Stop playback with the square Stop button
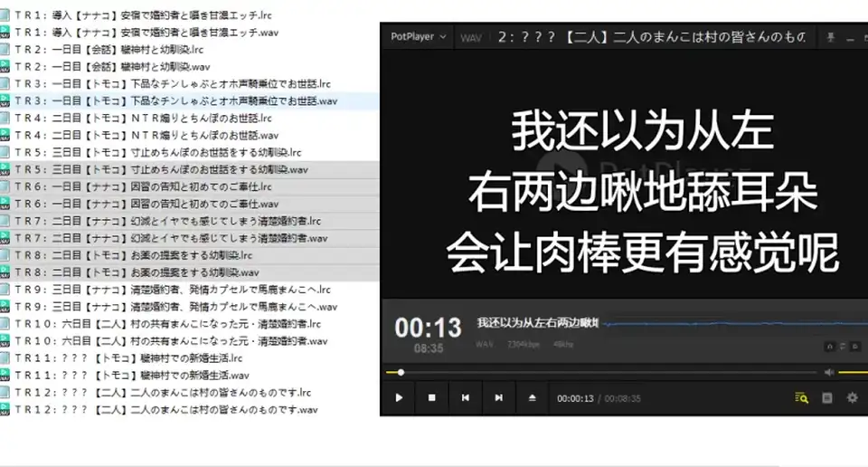868x467 pixels. click(x=432, y=397)
